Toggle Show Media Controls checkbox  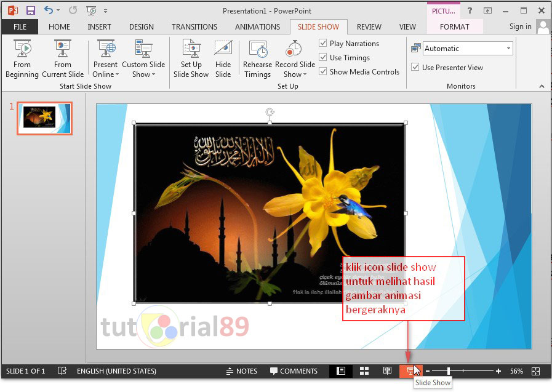323,71
